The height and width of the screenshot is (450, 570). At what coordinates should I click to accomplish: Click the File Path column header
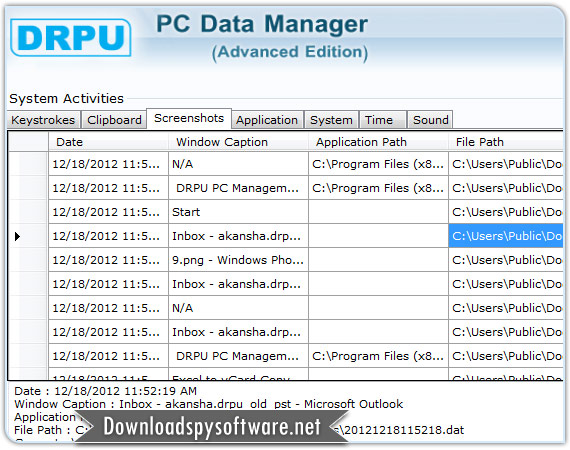(506, 142)
